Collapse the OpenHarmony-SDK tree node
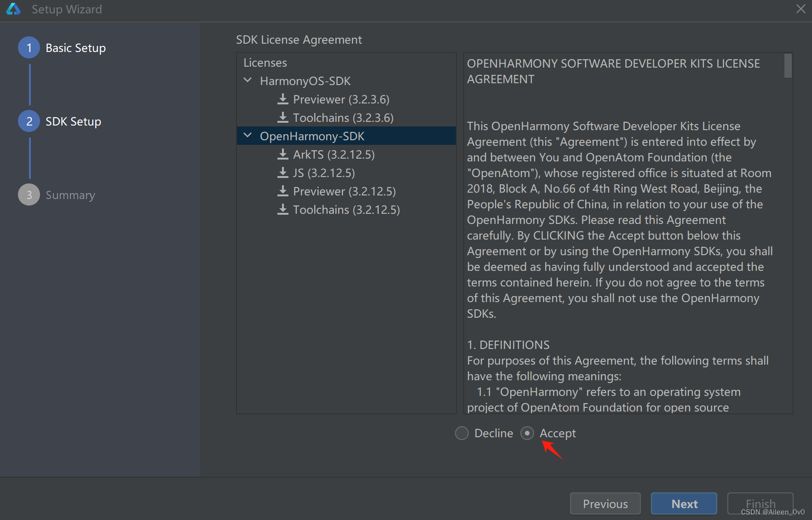 [x=248, y=136]
